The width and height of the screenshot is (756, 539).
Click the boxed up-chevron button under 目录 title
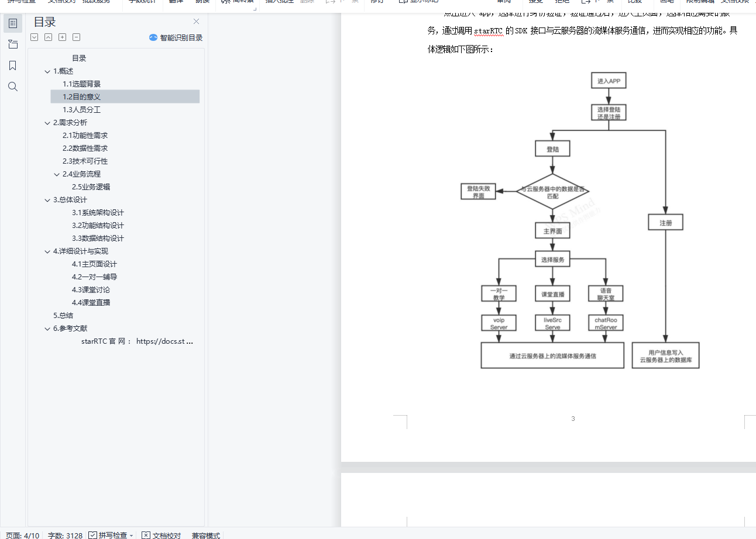(49, 37)
